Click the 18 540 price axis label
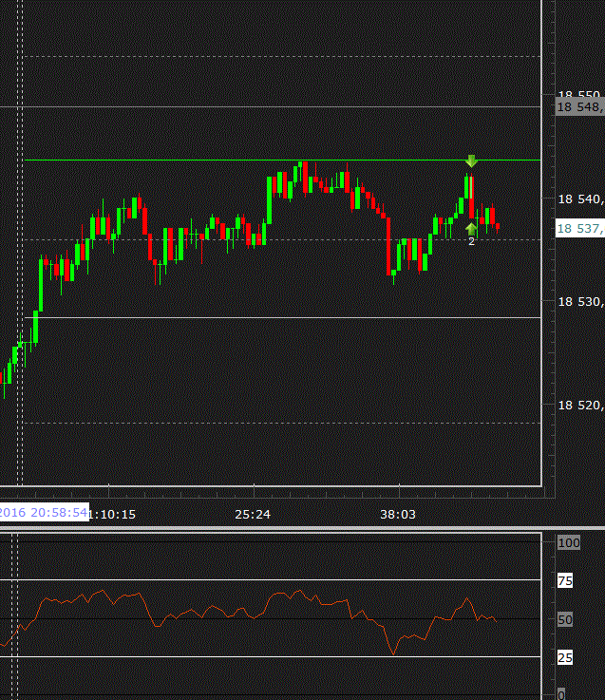Viewport: 605px width, 700px height. (581, 199)
